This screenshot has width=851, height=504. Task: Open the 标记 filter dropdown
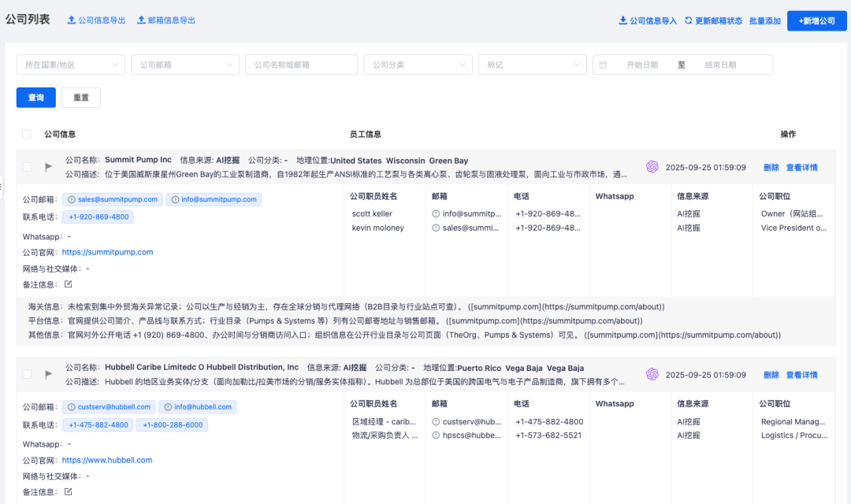pos(533,65)
